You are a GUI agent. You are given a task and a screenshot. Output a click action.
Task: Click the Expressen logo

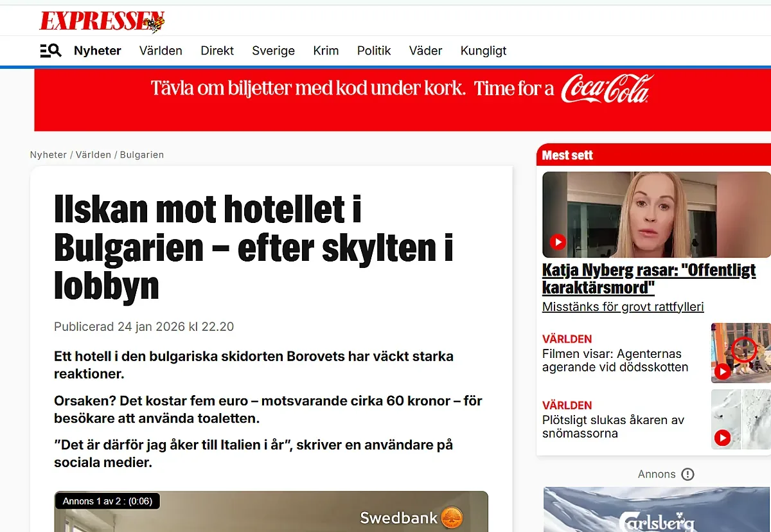point(102,21)
